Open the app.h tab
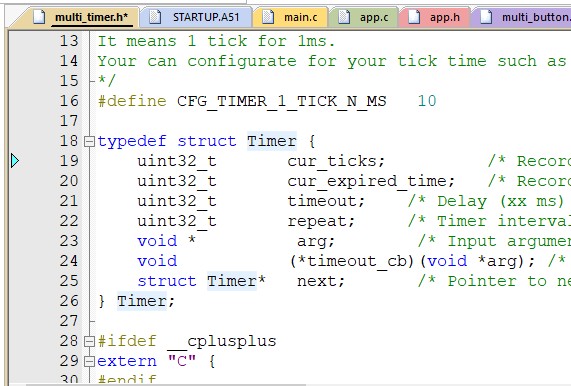This screenshot has width=571, height=386. (x=434, y=17)
